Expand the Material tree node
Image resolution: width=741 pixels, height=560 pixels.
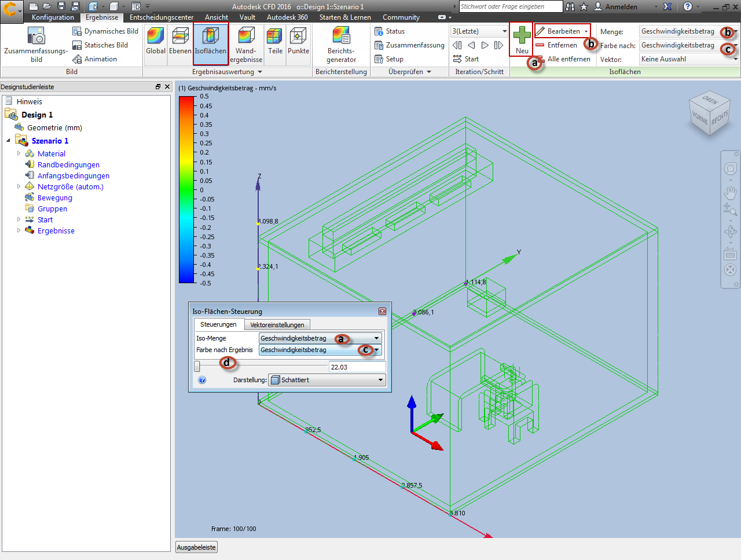[19, 153]
